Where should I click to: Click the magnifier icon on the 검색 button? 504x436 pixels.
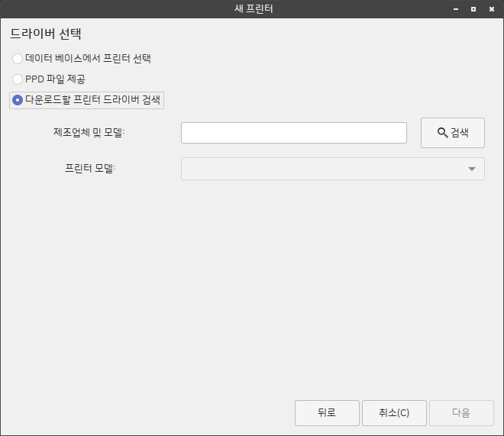[442, 133]
